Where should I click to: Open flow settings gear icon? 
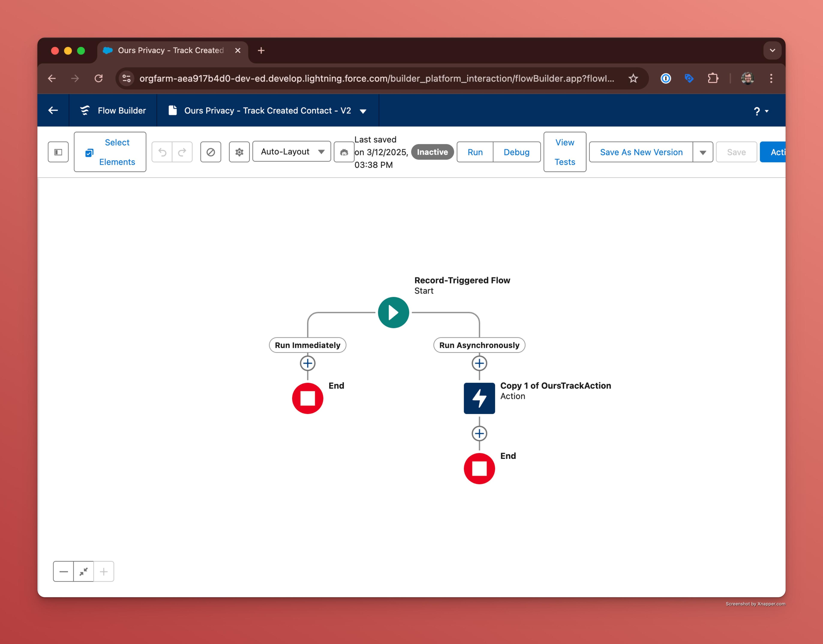tap(239, 152)
